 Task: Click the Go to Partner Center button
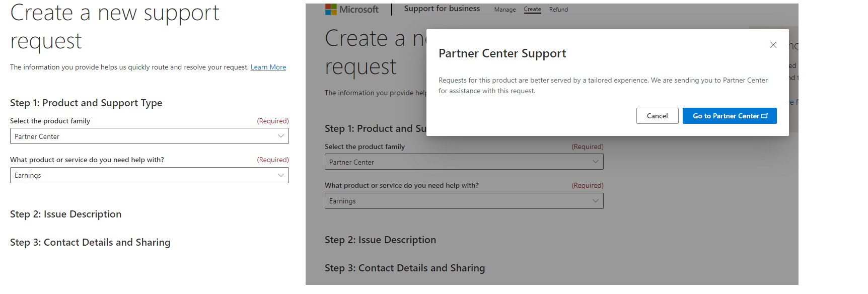point(730,116)
